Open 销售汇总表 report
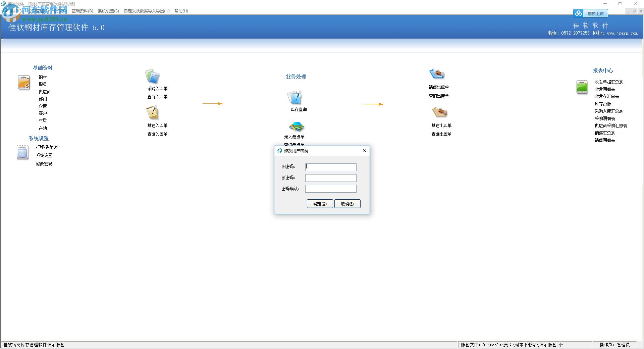The width and height of the screenshot is (644, 349). (x=605, y=133)
